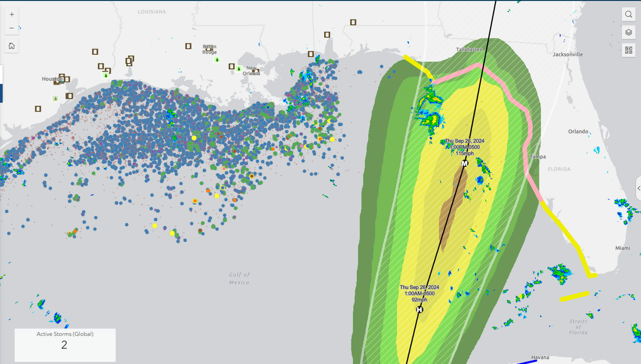Click the Active Storms (Global) count widget
641x364 pixels.
65,345
